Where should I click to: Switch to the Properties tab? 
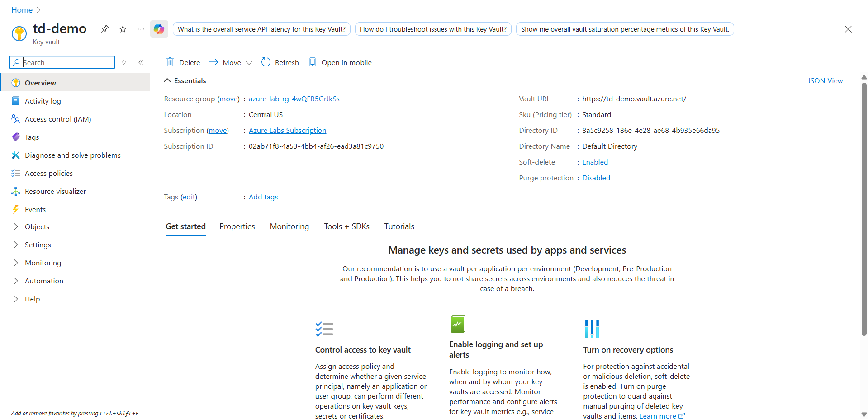click(237, 226)
